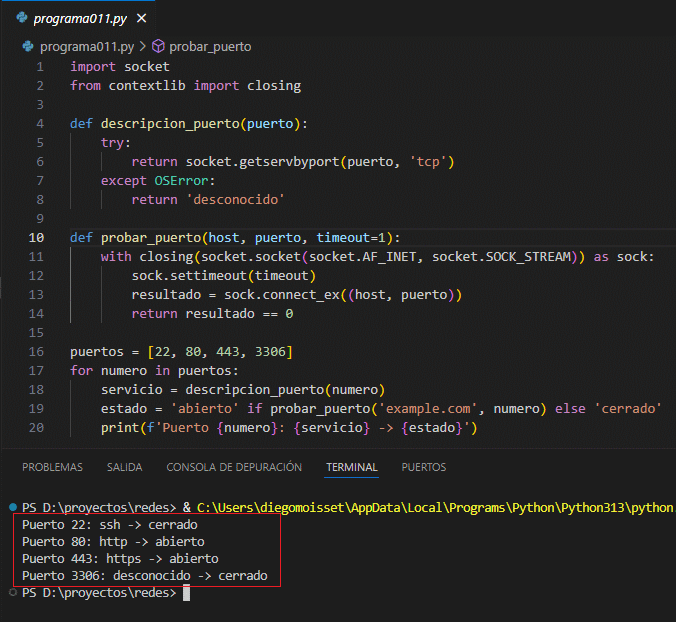
Task: Click line number 10 in the gutter
Action: (x=37, y=237)
